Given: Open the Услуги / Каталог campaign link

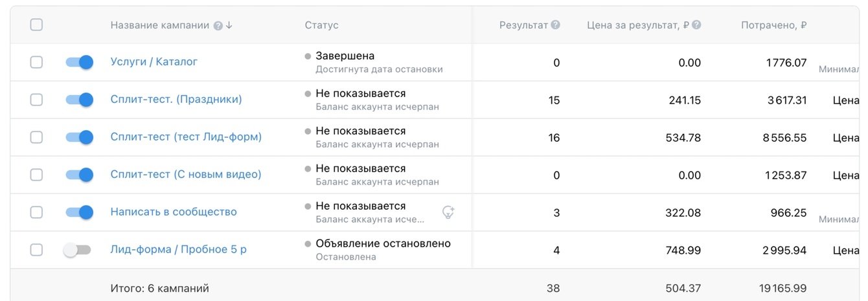Looking at the screenshot, I should pos(154,62).
